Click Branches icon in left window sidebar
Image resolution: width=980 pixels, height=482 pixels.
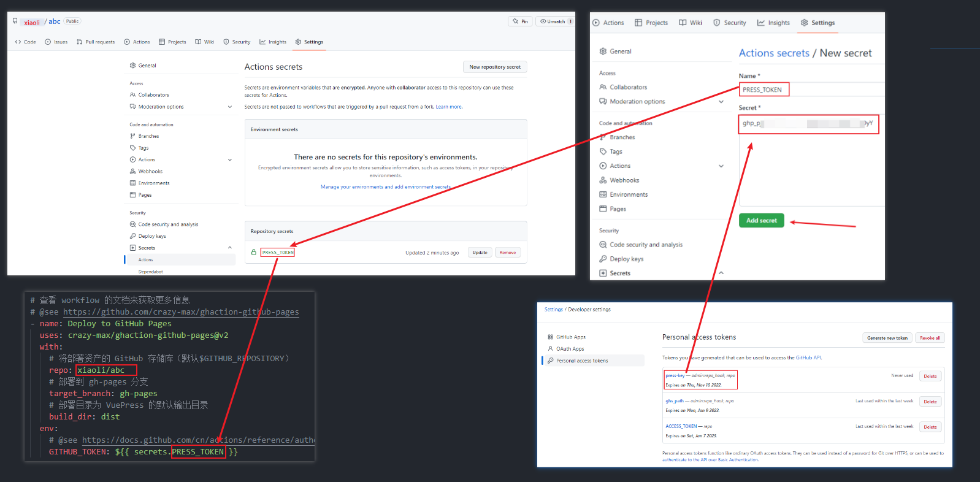point(132,136)
